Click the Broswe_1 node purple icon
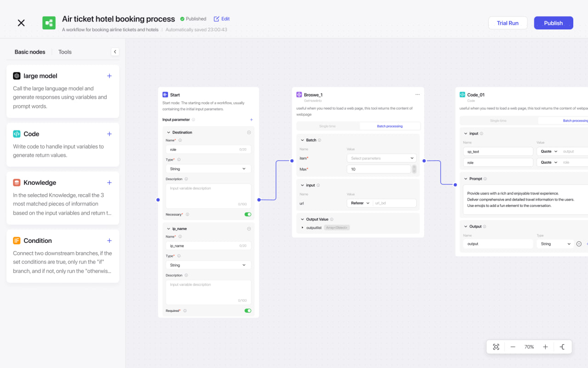The image size is (588, 368). [x=299, y=95]
